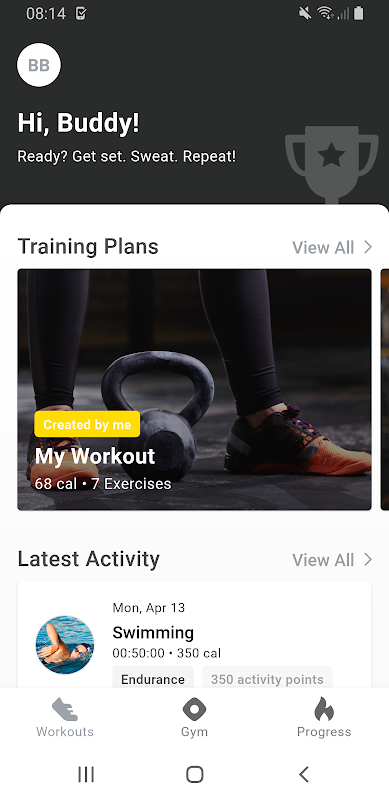Tap Android recent apps button

tap(86, 774)
